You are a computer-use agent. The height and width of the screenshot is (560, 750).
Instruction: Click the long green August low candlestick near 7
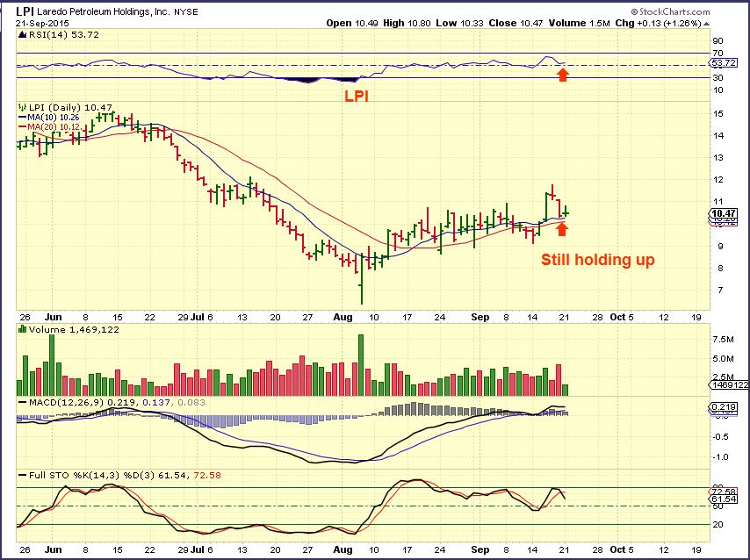pyautogui.click(x=362, y=280)
